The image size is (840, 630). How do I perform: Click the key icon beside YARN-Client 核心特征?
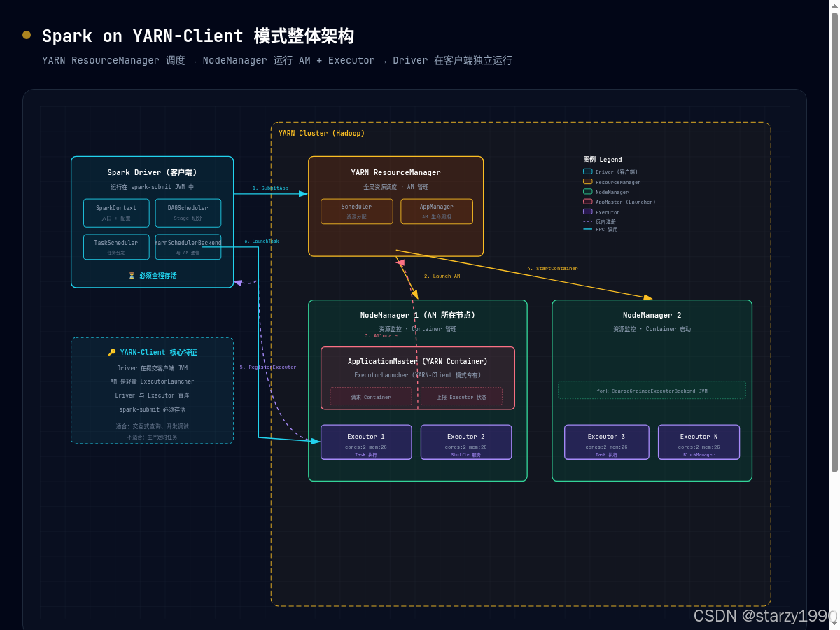coord(111,353)
